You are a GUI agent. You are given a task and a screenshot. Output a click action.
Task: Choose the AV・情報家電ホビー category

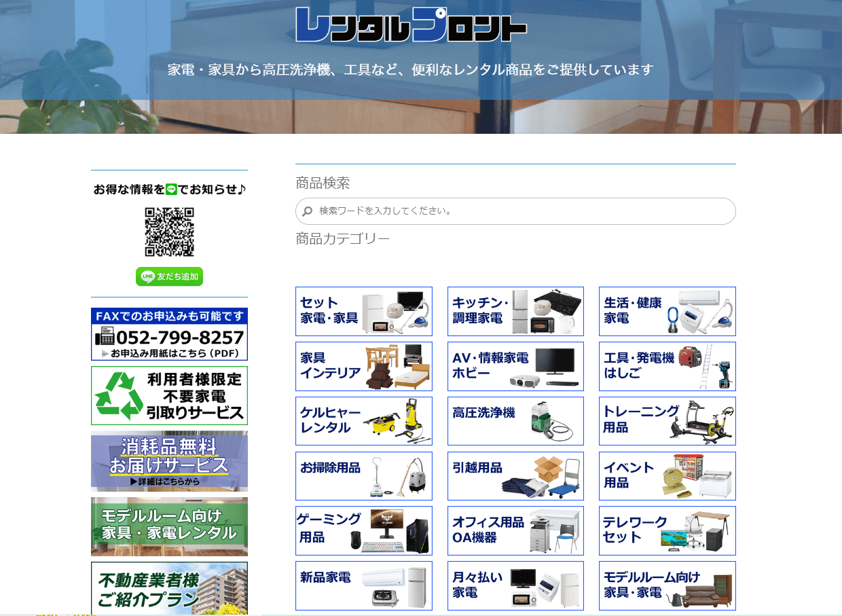click(515, 366)
